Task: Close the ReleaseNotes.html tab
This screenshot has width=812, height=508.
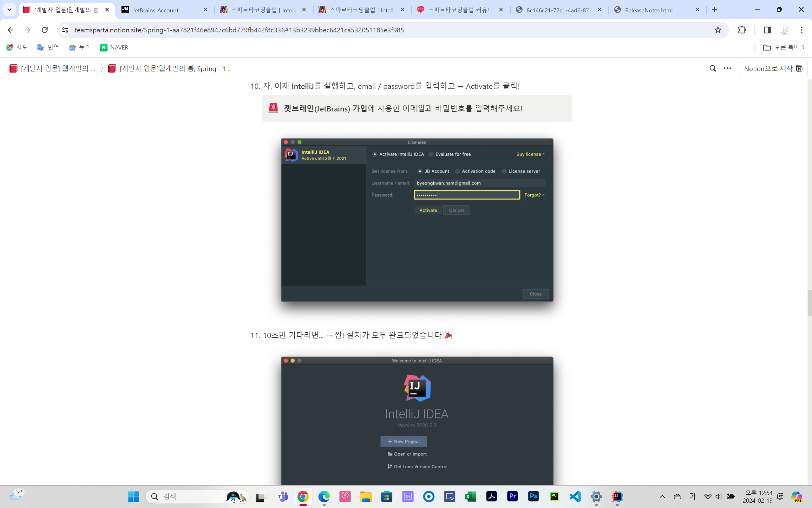Action: tap(697, 10)
